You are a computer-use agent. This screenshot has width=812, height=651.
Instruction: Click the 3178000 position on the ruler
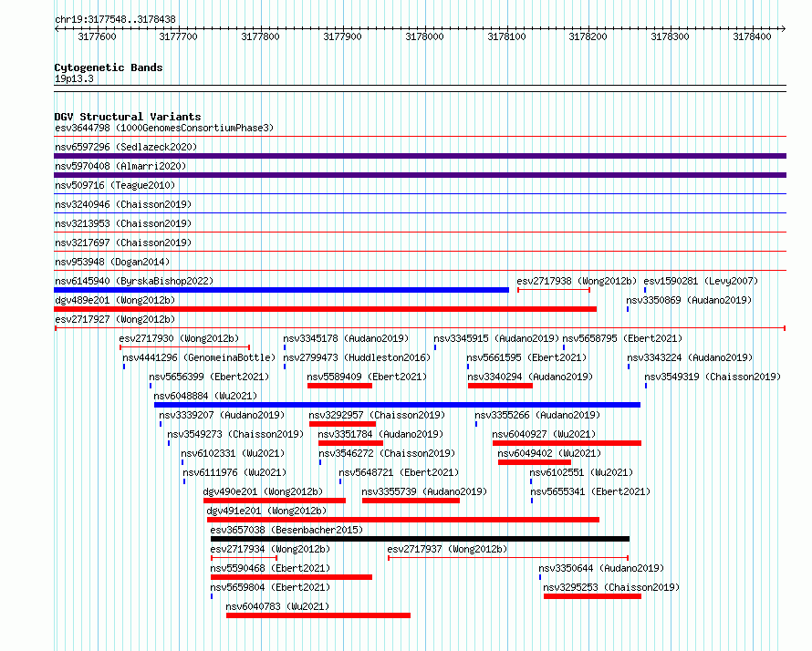click(x=424, y=36)
